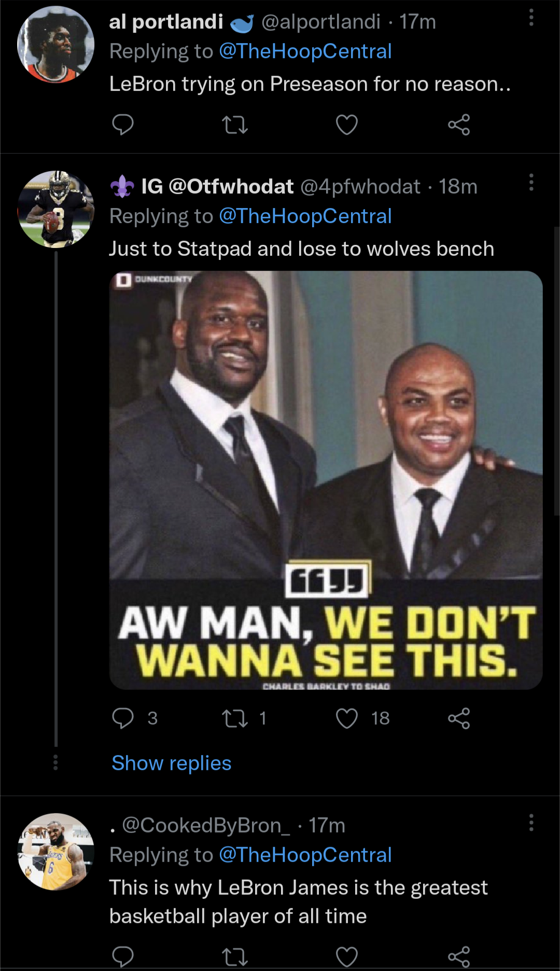Open al portlandi's profile picture
This screenshot has height=971, width=560.
[56, 45]
